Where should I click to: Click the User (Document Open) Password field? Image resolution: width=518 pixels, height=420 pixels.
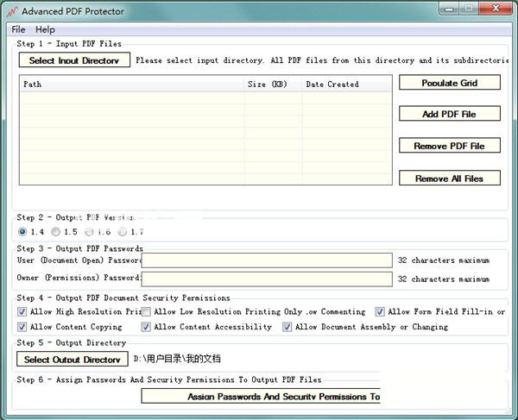coord(267,260)
